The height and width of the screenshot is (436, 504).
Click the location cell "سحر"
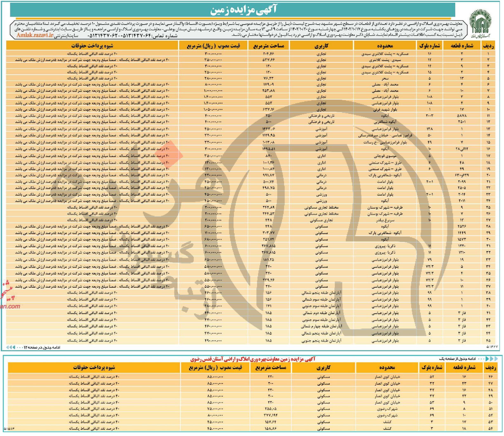385,79
